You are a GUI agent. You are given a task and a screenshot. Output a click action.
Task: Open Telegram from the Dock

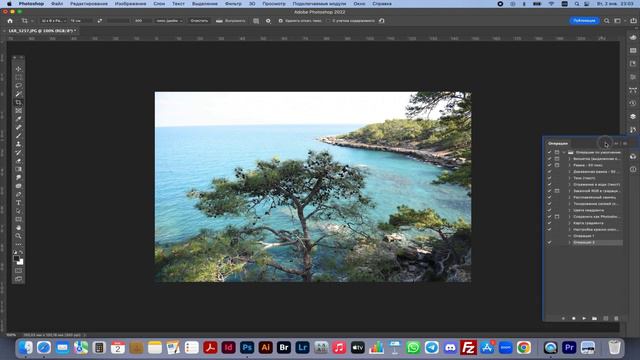tap(431, 348)
